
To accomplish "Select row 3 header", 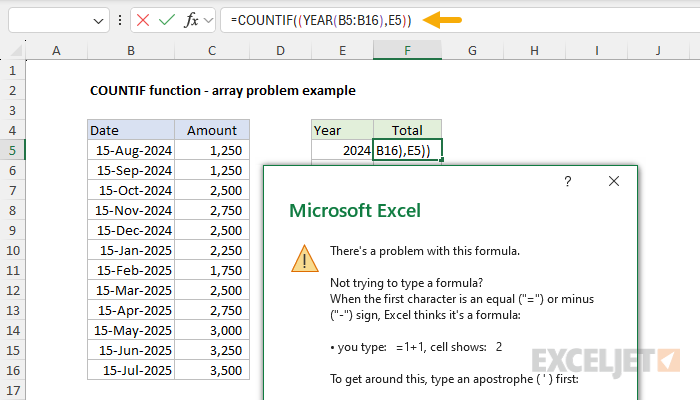I will tap(12, 110).
